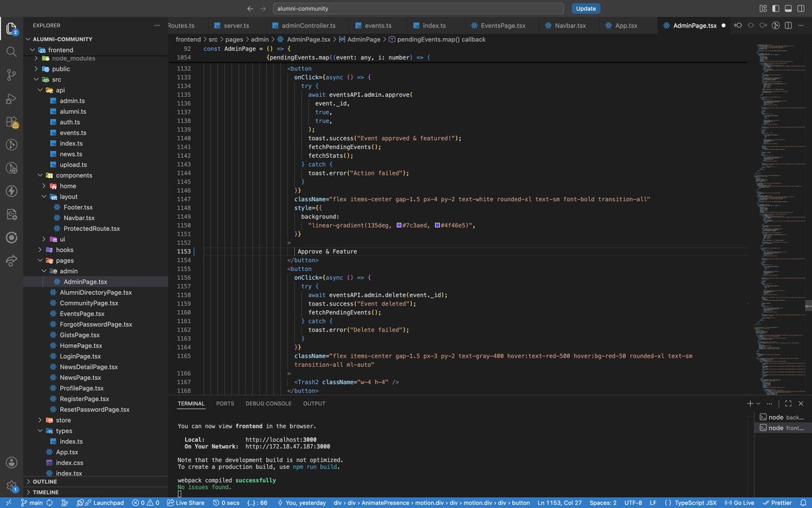This screenshot has height=508, width=812.
Task: Open the OUTPUT panel tab
Action: click(314, 404)
